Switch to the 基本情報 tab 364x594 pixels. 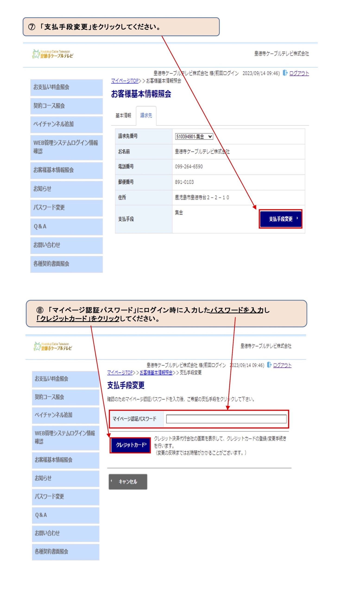point(123,116)
